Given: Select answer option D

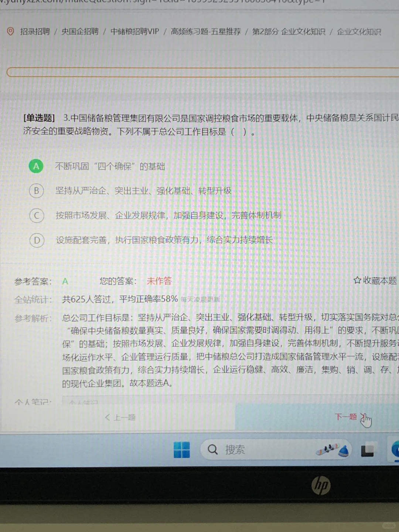Looking at the screenshot, I should pos(37,241).
